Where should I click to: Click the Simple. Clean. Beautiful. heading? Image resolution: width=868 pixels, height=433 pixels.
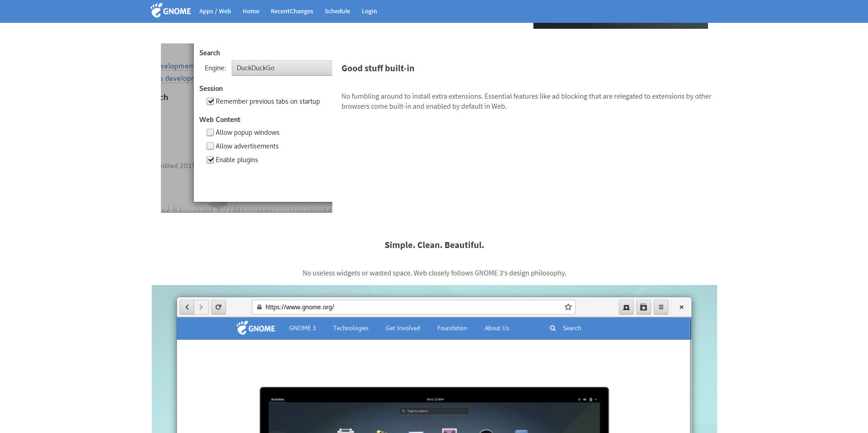click(x=434, y=245)
